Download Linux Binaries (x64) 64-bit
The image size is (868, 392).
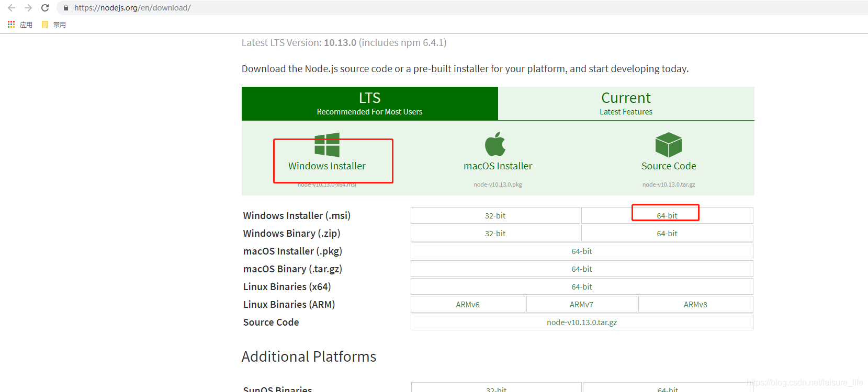coord(582,286)
